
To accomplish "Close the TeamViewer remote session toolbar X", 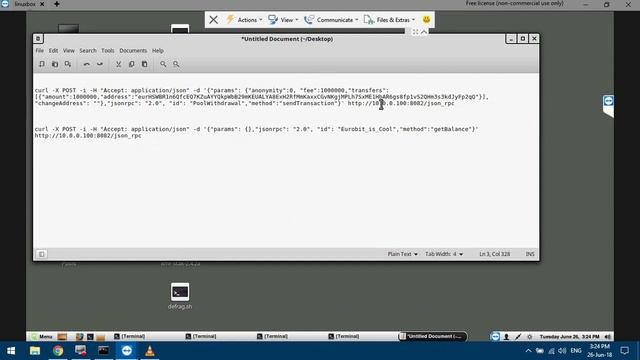I will [213, 20].
